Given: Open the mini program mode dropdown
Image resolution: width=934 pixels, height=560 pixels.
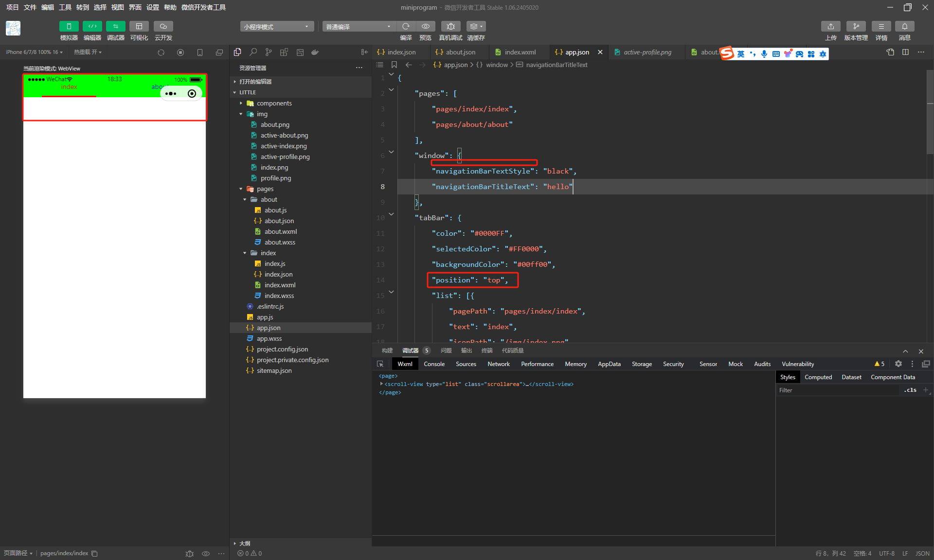Looking at the screenshot, I should (276, 26).
